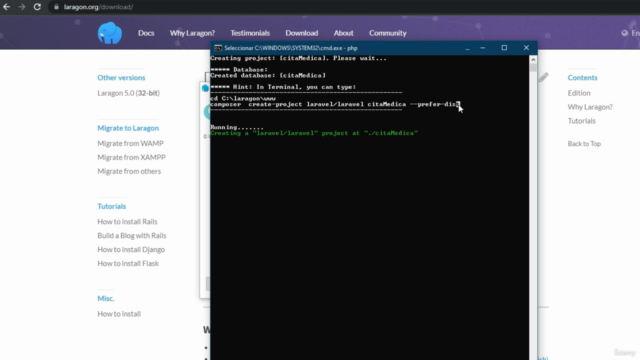Click the Laragon elephant logo
The height and width of the screenshot is (360, 640).
[x=110, y=33]
